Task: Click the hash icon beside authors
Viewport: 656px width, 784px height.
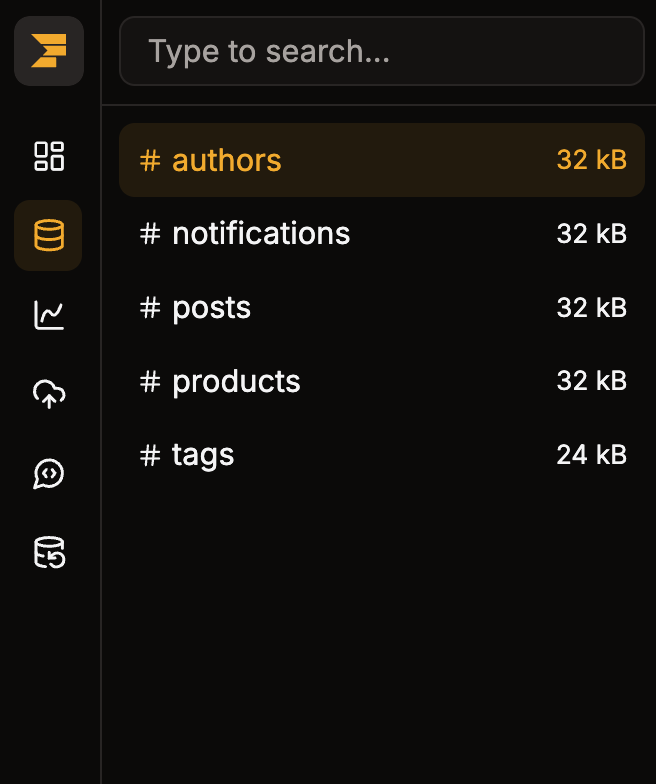Action: [150, 160]
